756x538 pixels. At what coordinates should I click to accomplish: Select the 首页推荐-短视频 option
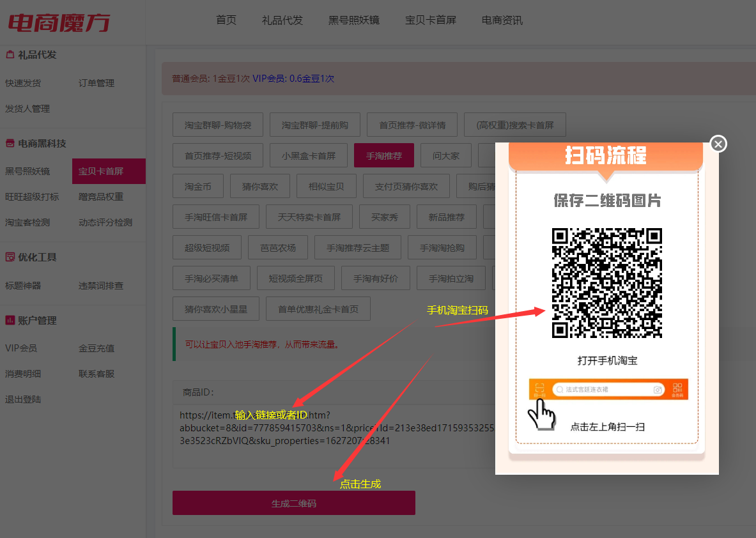point(218,156)
